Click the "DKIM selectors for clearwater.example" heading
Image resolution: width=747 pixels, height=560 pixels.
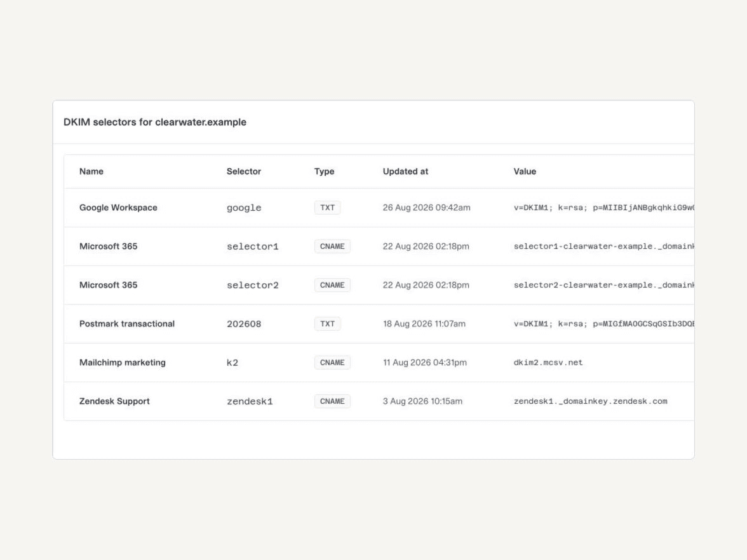(155, 123)
